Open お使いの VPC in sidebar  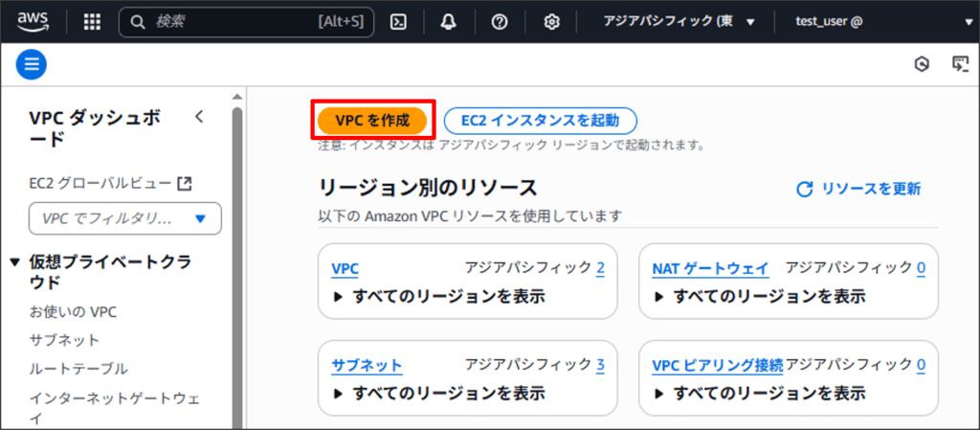pyautogui.click(x=73, y=311)
